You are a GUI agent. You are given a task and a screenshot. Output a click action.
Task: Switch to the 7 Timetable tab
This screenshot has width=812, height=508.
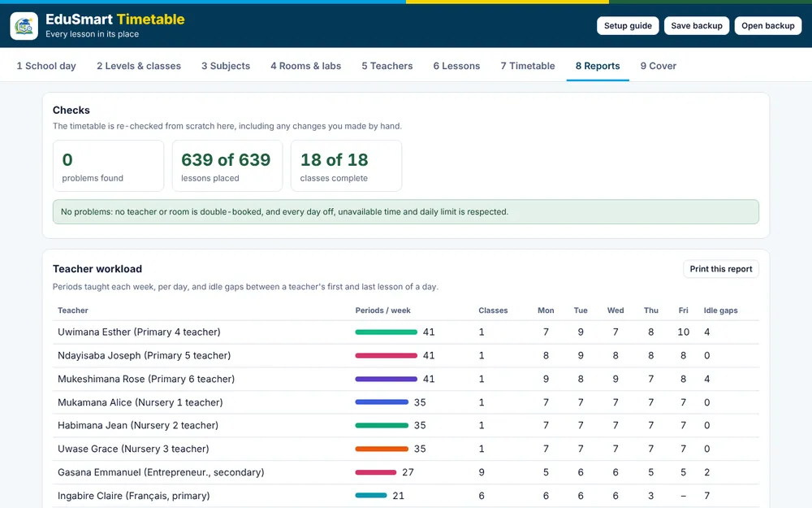pos(528,66)
